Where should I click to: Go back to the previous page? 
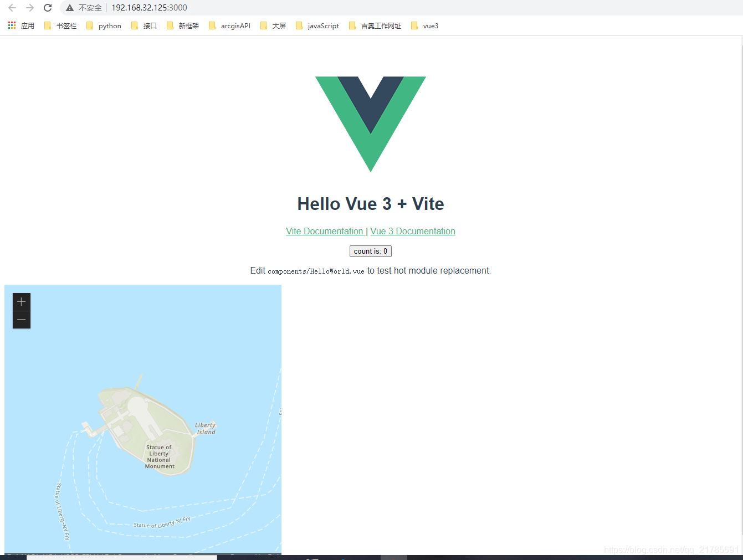point(12,8)
